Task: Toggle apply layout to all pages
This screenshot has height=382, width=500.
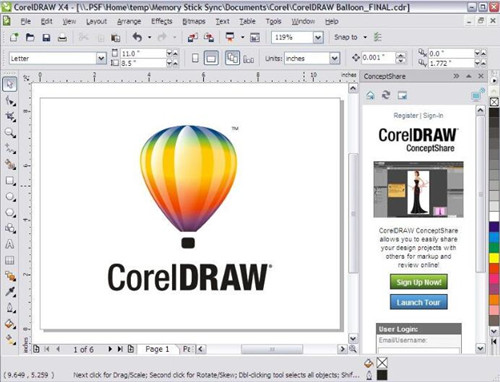Action: [x=232, y=58]
